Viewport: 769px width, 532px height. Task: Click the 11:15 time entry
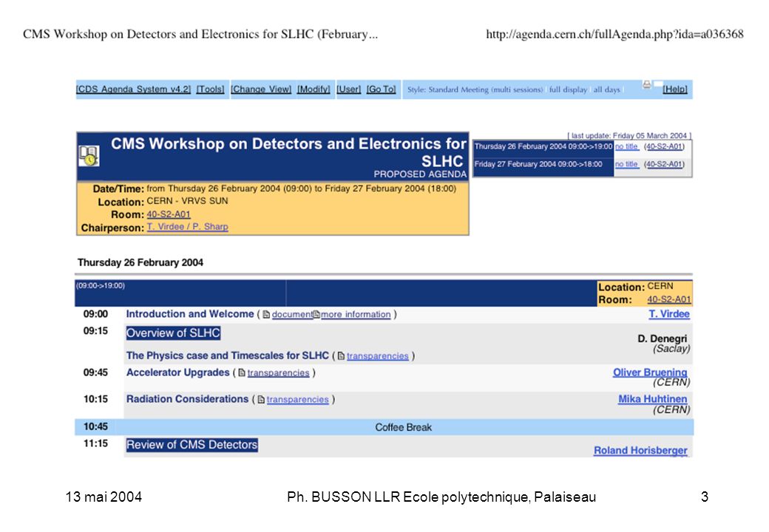tap(95, 444)
